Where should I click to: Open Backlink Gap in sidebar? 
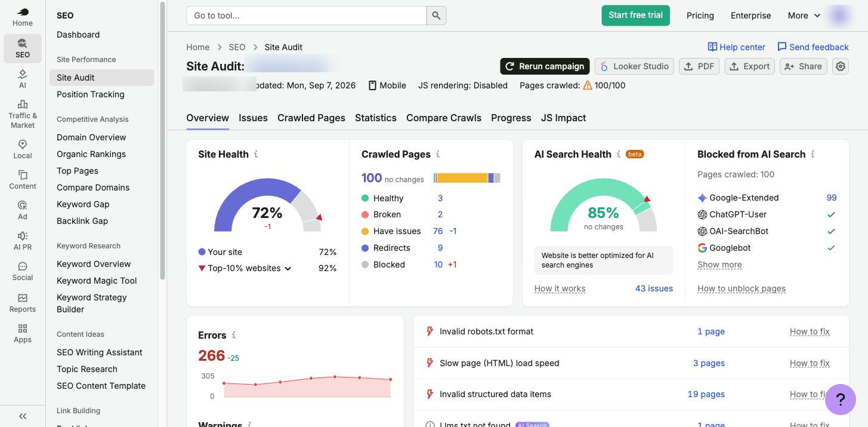pyautogui.click(x=82, y=221)
